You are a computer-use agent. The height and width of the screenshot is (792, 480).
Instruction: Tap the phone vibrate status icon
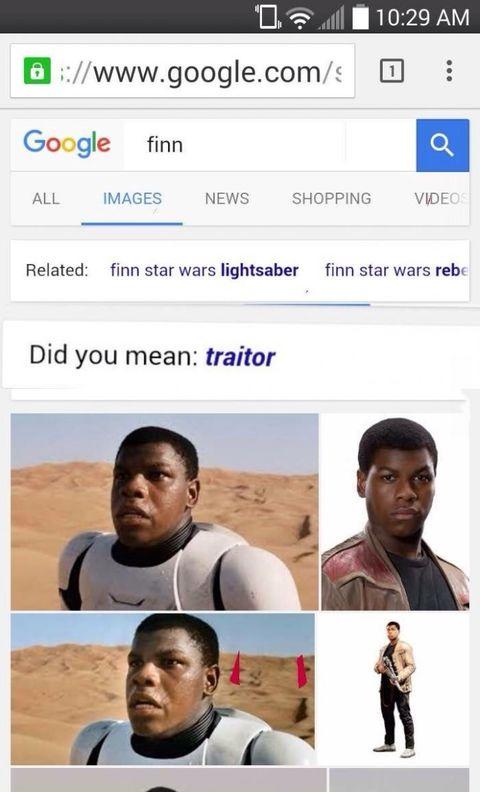(268, 17)
